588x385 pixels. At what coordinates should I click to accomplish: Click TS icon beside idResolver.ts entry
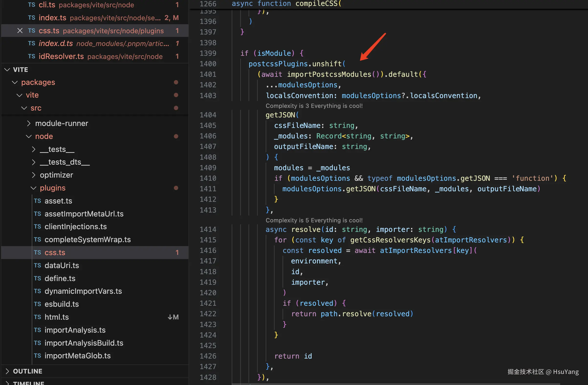(31, 56)
